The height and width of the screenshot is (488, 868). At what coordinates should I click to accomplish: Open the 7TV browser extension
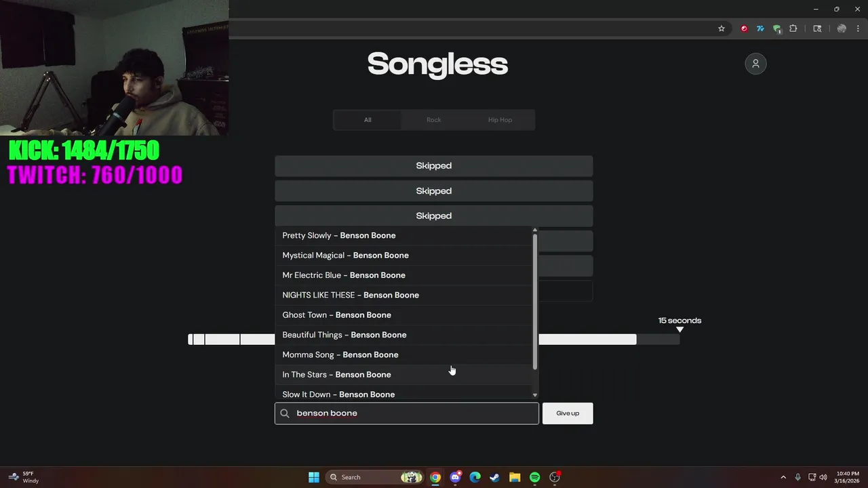pyautogui.click(x=760, y=28)
